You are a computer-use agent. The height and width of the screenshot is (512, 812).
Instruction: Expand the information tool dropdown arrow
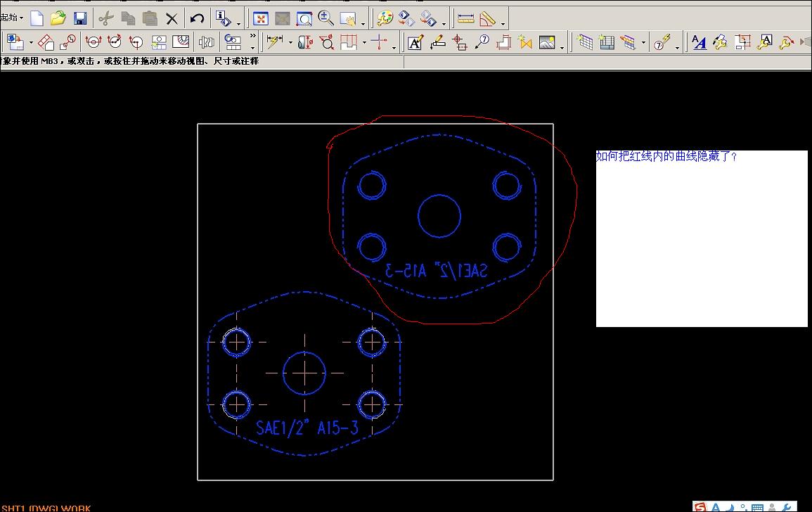click(x=239, y=24)
